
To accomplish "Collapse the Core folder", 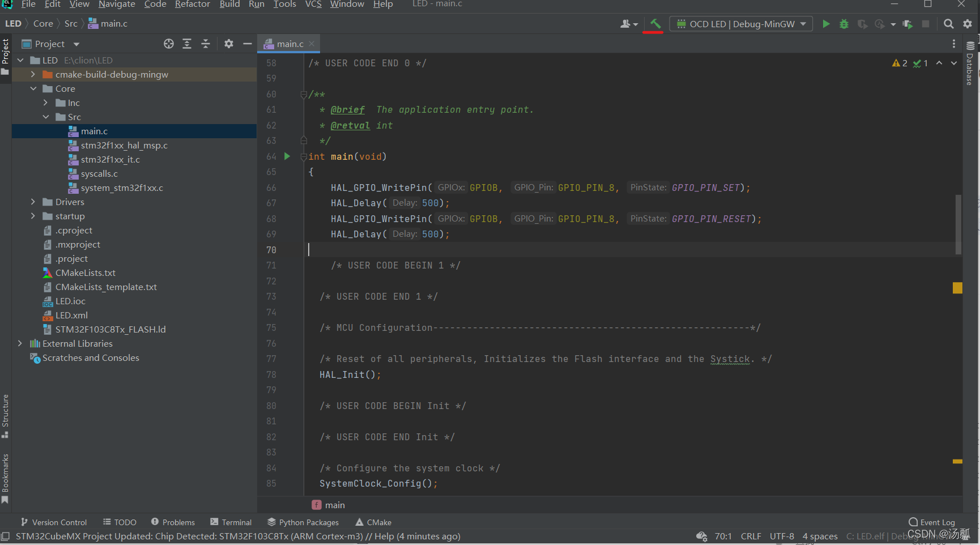I will [33, 88].
